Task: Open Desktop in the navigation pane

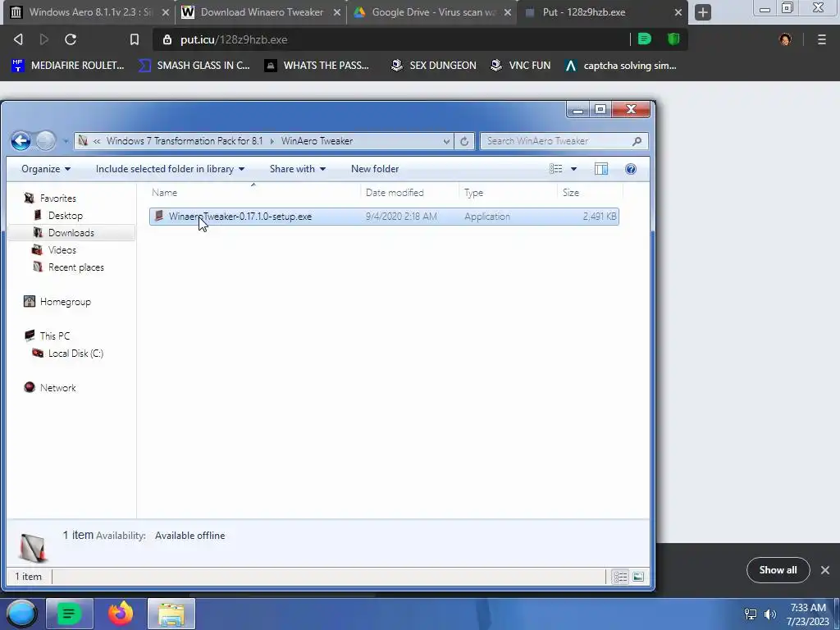Action: [66, 216]
